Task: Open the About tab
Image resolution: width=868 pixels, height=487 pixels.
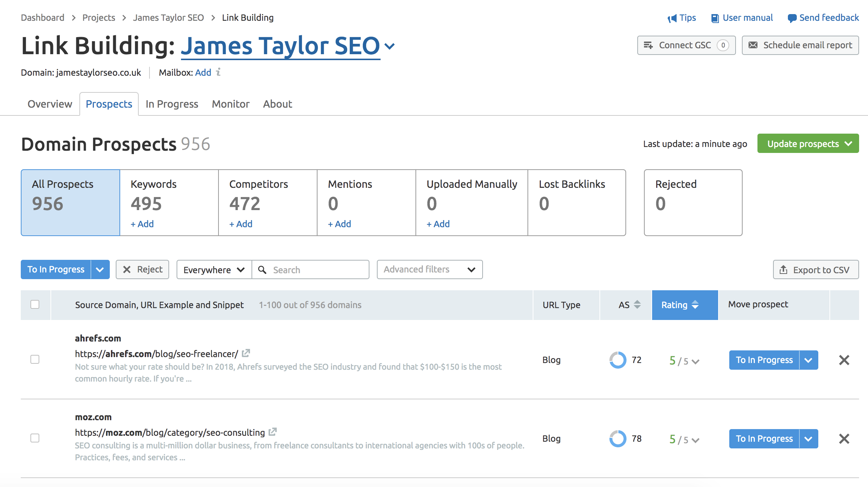Action: tap(277, 104)
